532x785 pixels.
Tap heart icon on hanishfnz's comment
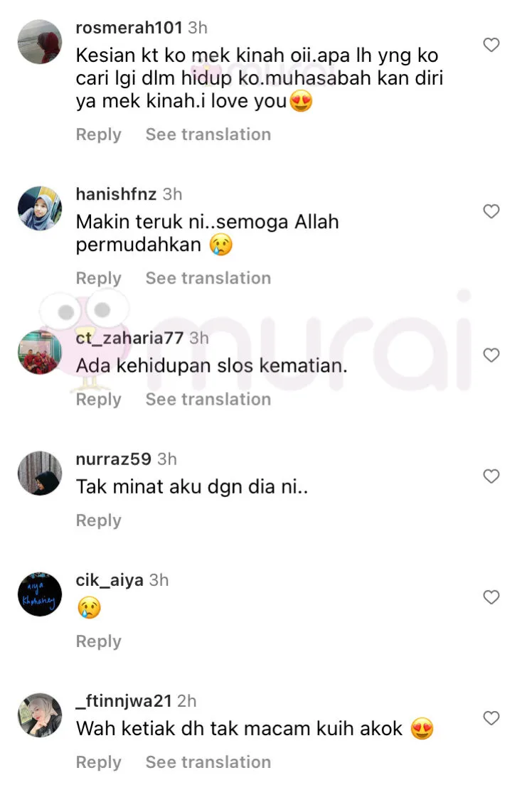click(491, 211)
